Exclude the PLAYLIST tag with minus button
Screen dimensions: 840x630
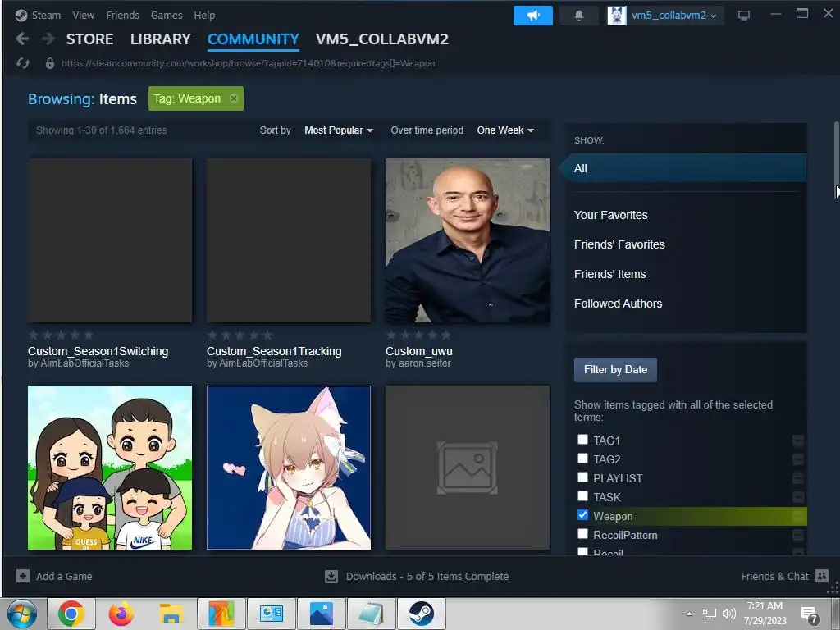pyautogui.click(x=797, y=478)
